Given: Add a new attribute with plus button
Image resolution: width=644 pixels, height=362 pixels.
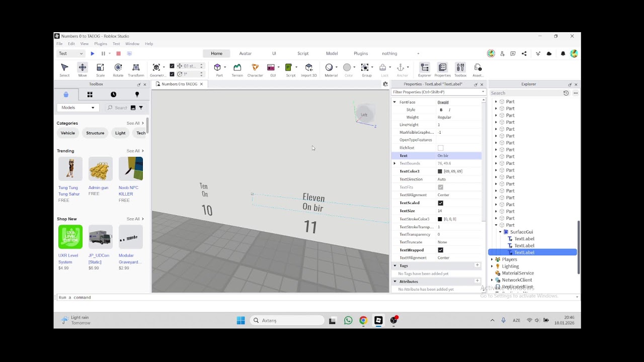Looking at the screenshot, I should click(x=477, y=282).
